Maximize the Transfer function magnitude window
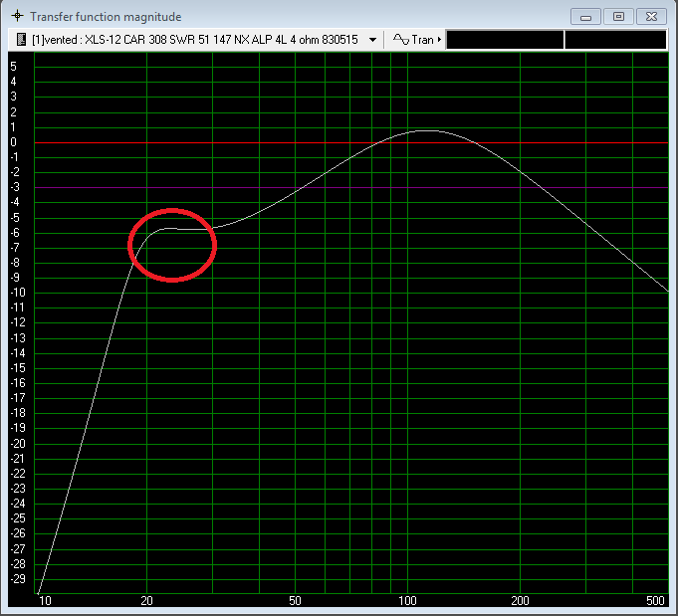This screenshot has width=678, height=616. point(618,17)
